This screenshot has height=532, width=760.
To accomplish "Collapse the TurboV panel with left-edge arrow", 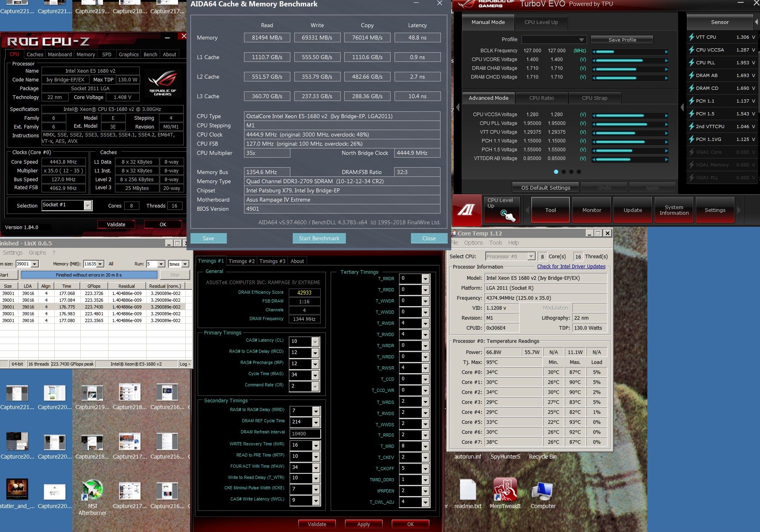I will [x=458, y=107].
